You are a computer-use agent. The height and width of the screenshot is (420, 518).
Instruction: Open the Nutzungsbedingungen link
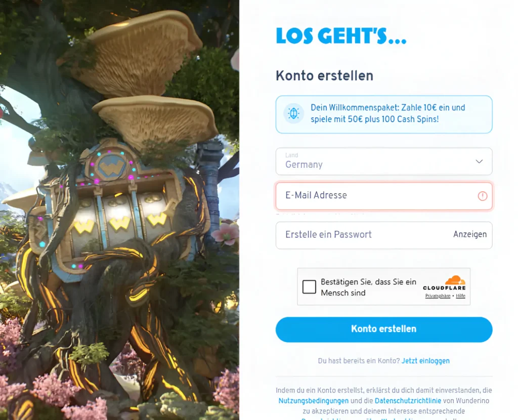[x=314, y=400]
